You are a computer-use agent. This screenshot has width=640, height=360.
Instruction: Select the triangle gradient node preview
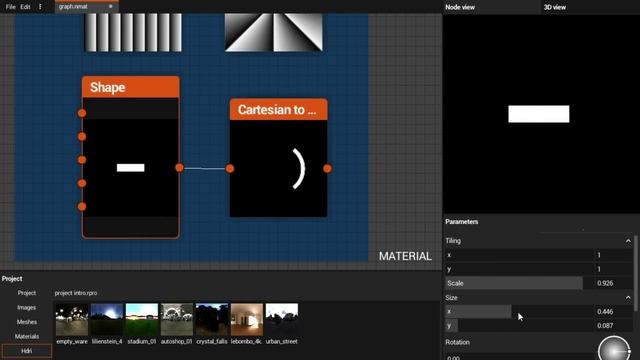pyautogui.click(x=273, y=32)
